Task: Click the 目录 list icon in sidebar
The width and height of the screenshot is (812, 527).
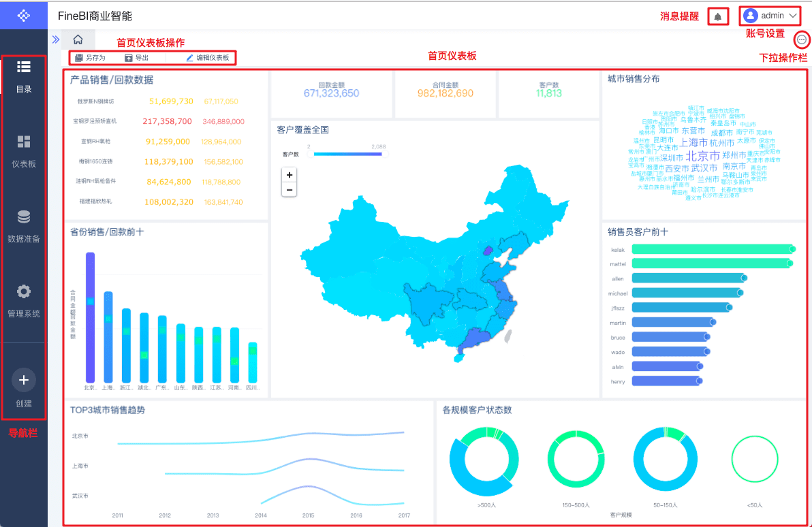Action: point(24,67)
